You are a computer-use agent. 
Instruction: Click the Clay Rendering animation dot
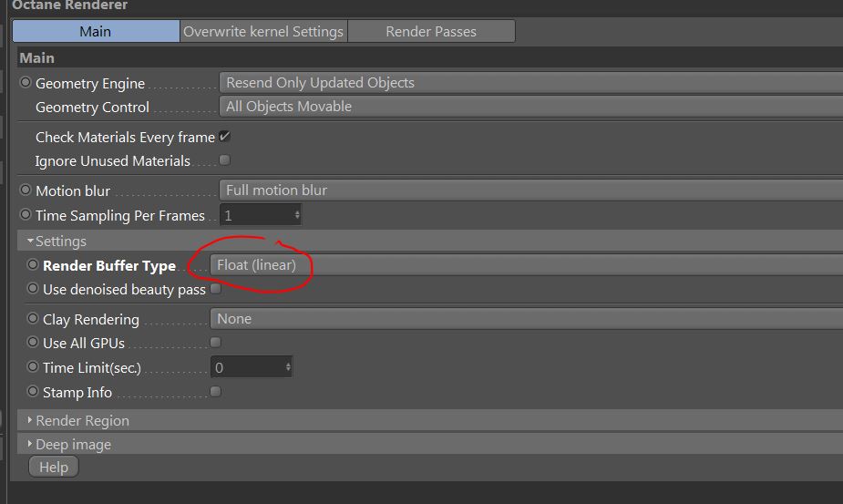pos(33,318)
